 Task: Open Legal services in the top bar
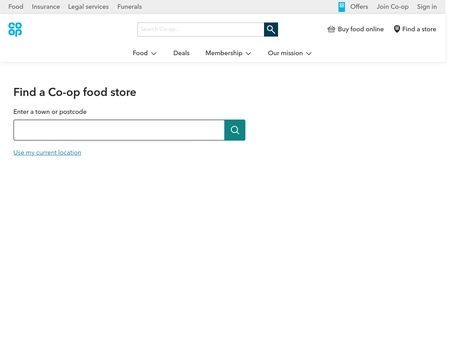coord(88,7)
